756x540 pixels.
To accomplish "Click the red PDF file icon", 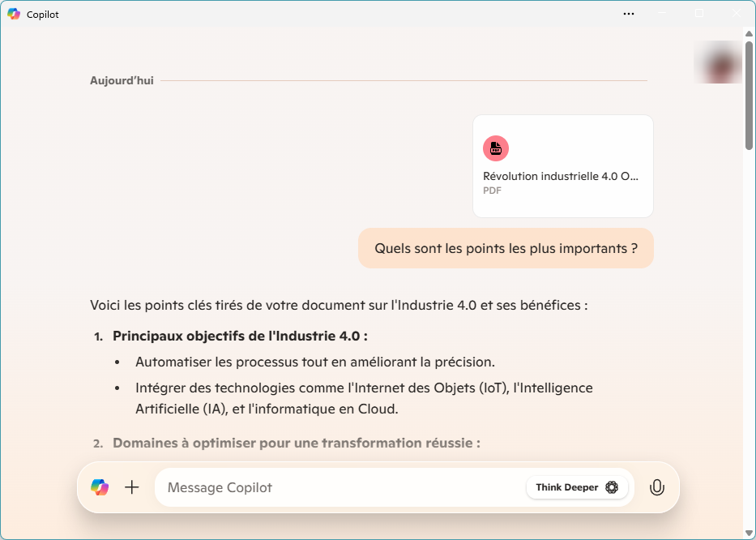I will pyautogui.click(x=496, y=148).
